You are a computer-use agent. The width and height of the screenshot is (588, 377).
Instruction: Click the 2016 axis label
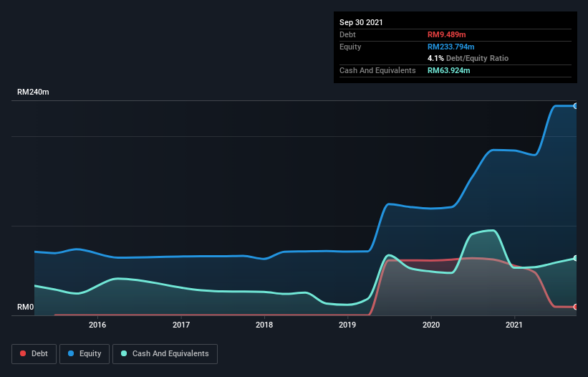[x=97, y=325]
